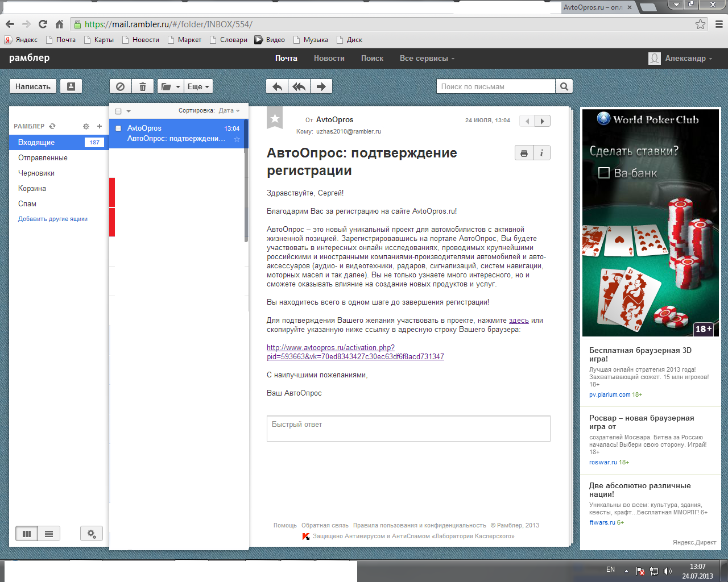
Task: Open Спам folder
Action: [27, 203]
